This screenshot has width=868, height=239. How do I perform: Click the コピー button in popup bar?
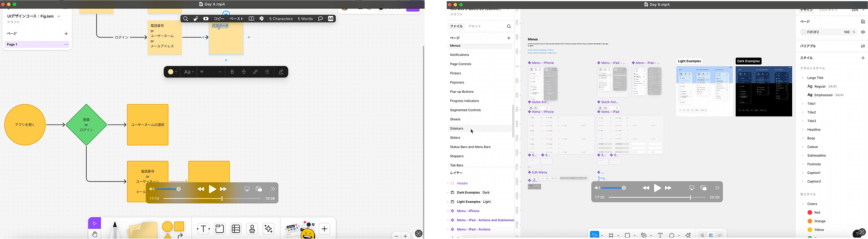[219, 19]
